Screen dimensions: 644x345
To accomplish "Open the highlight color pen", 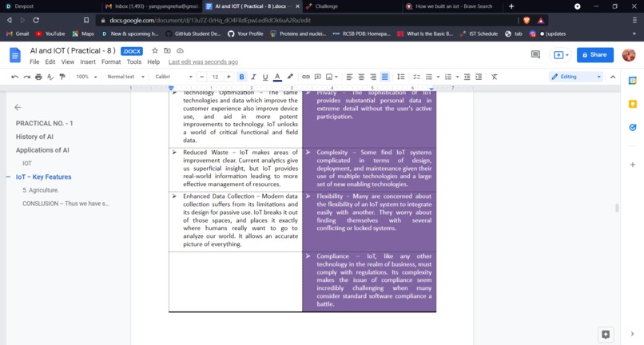I will tap(290, 77).
